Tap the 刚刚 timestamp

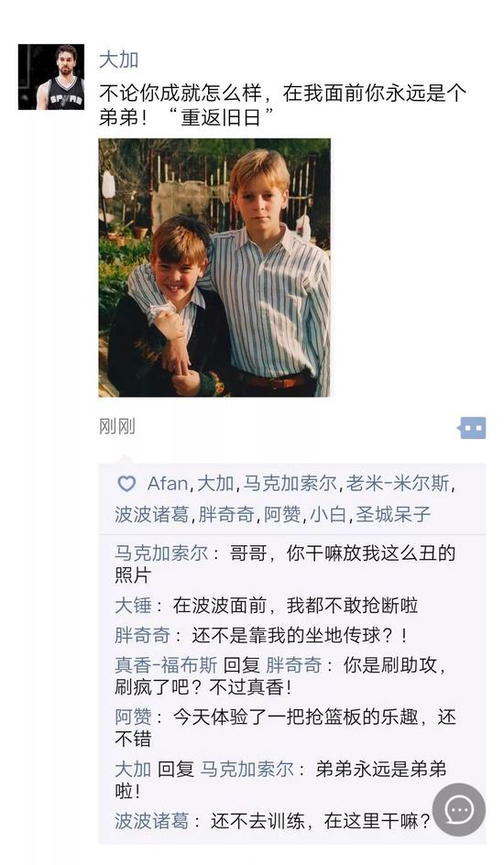click(117, 426)
